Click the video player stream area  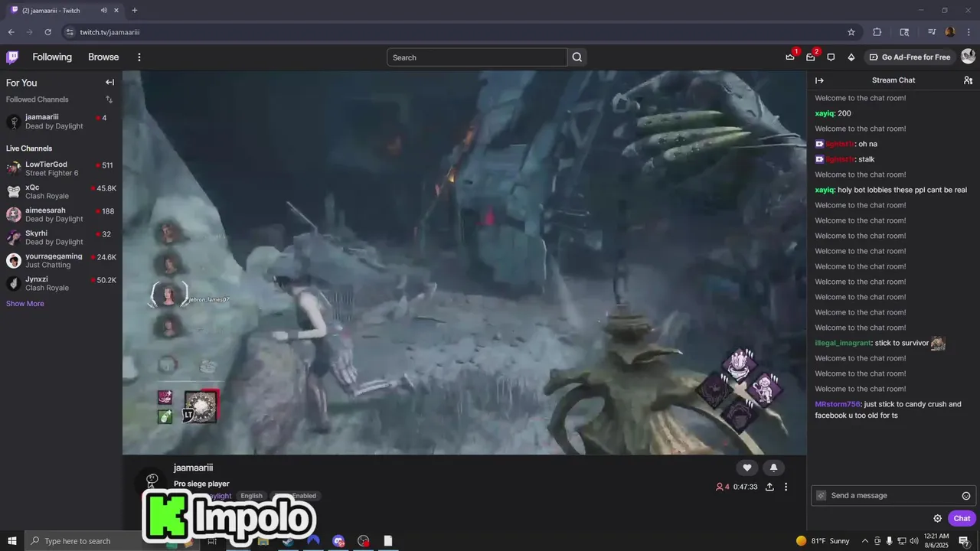pos(465,262)
